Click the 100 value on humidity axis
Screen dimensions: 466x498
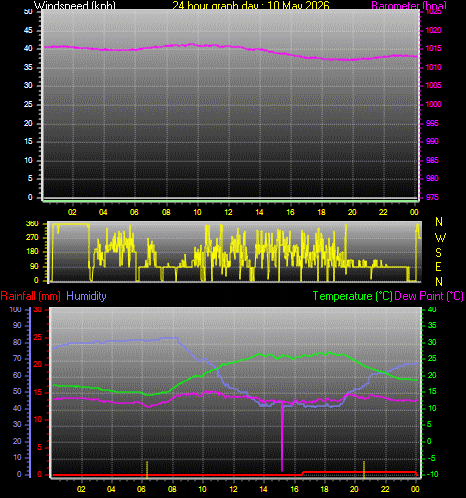point(15,310)
